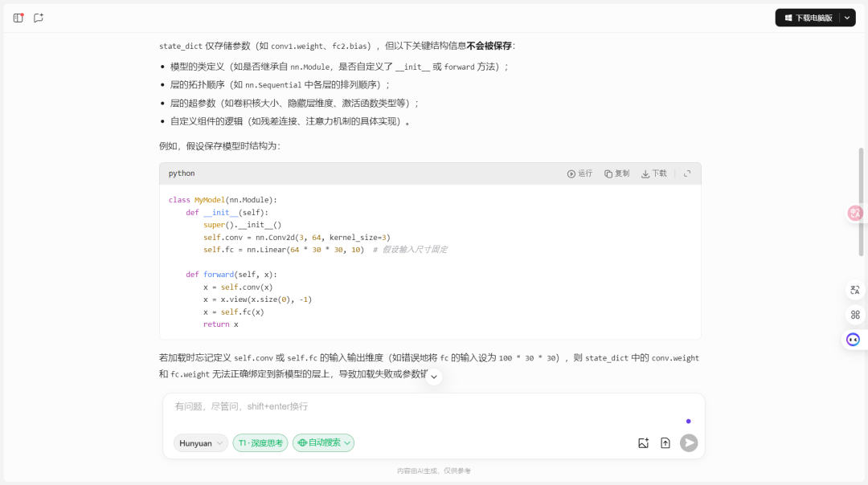
Task: Click the assistant avatar icon on the right
Action: [853, 339]
